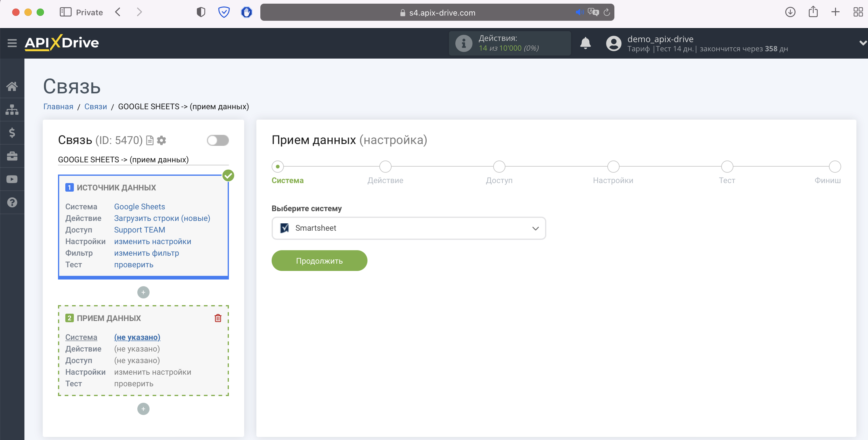Select the Действие step circle
Screen dimensions: 868x440
[385, 166]
